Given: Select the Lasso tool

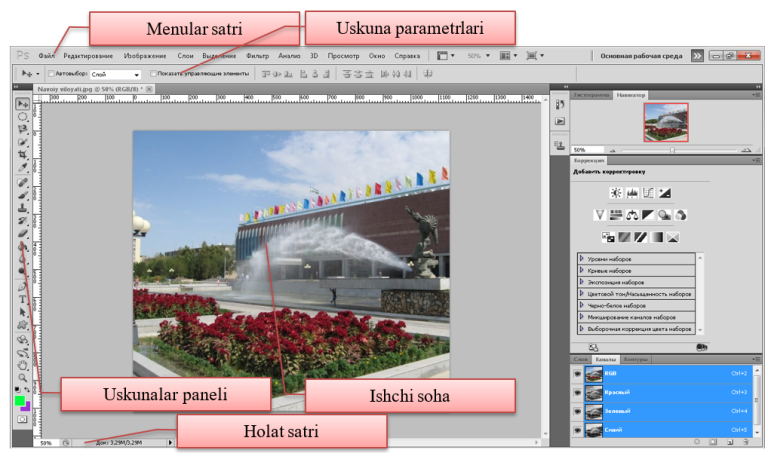Looking at the screenshot, I should coord(23,129).
